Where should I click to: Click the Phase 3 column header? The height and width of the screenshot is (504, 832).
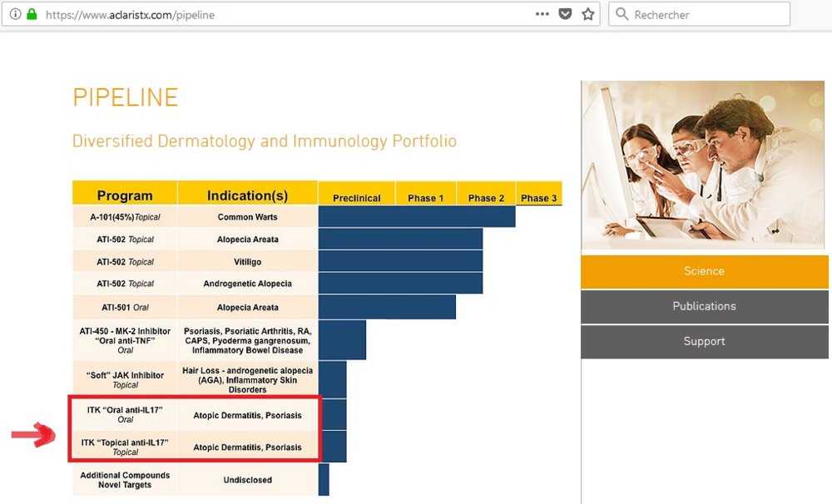538,198
